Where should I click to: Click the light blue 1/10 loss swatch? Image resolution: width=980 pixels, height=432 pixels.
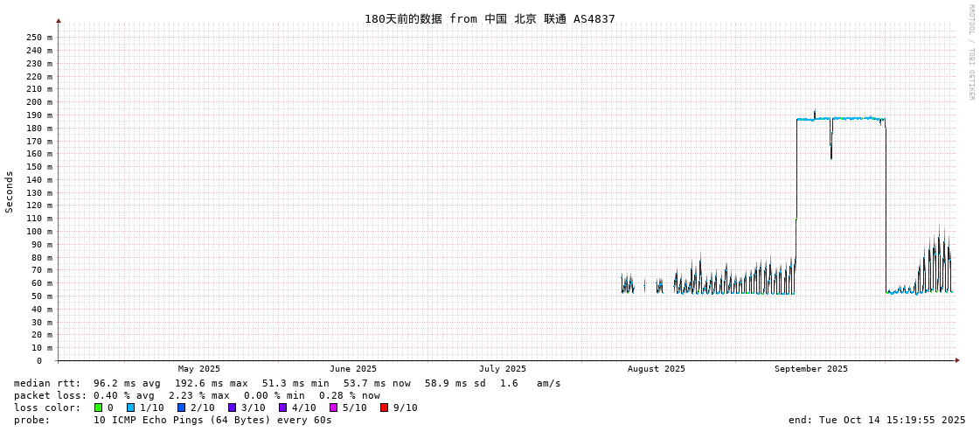tap(130, 408)
